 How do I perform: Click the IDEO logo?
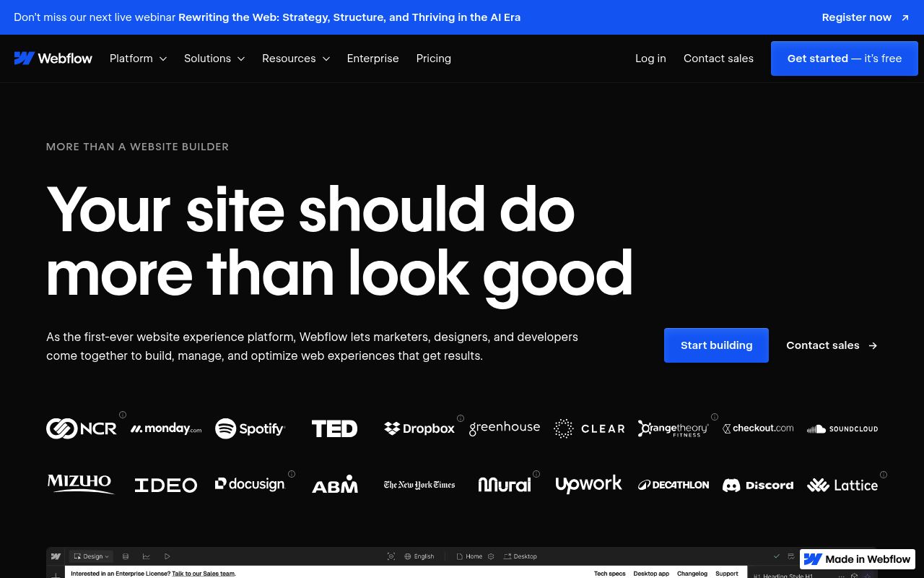tap(166, 485)
